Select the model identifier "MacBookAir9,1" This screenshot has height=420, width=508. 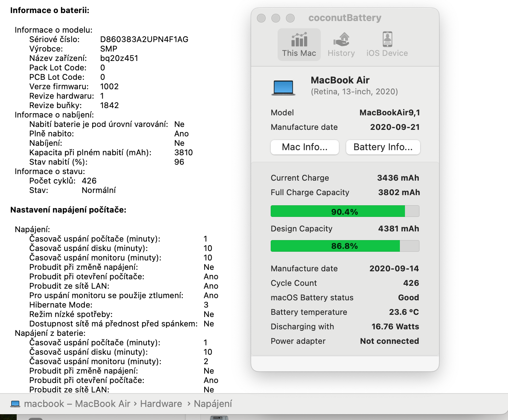(390, 113)
